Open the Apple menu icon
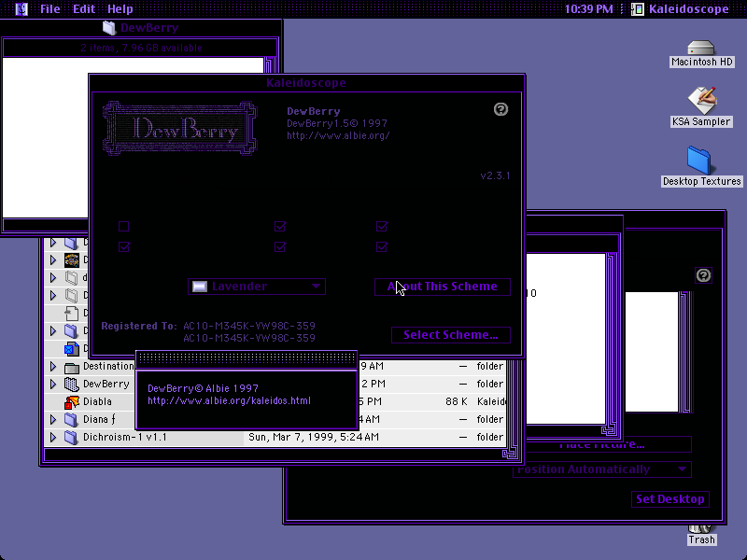Screen dimensions: 747x560 (21, 9)
